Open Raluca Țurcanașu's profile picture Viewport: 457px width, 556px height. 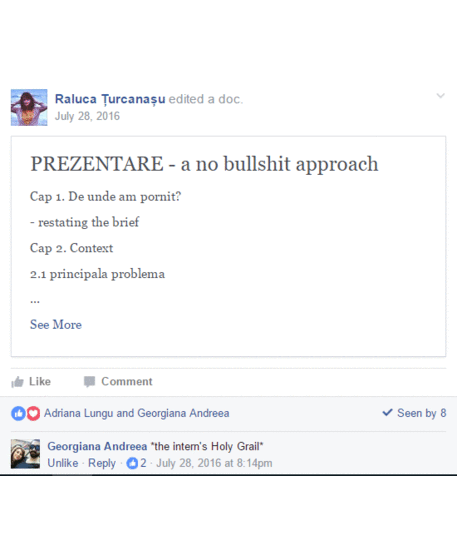[29, 107]
